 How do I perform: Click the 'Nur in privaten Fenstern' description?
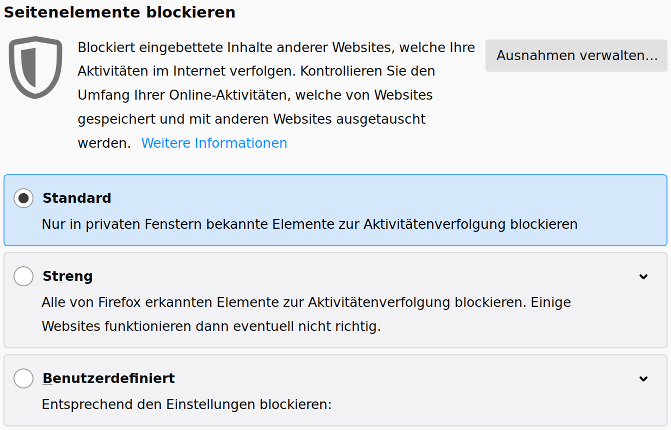[310, 224]
